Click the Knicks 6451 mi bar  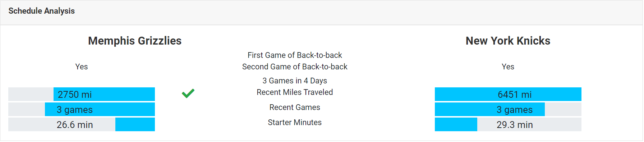508,94
